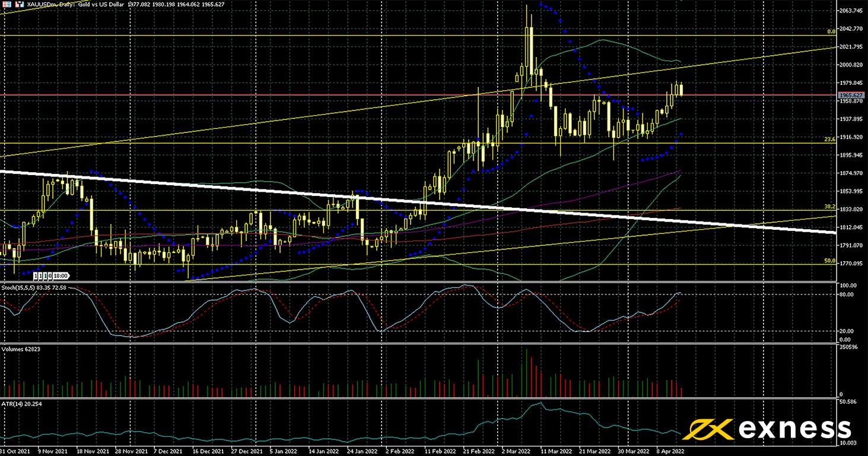The image size is (868, 456).
Task: Click the 2042.770 price scale value
Action: point(850,28)
